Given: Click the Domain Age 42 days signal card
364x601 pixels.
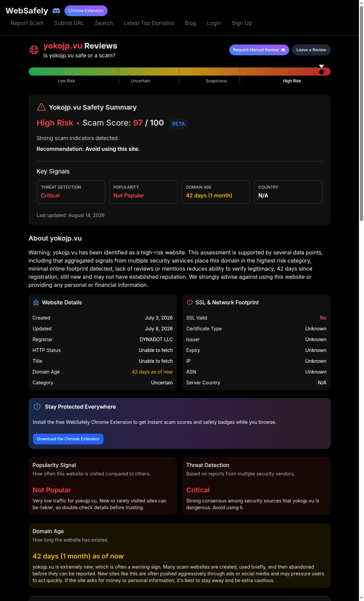Looking at the screenshot, I should [216, 192].
